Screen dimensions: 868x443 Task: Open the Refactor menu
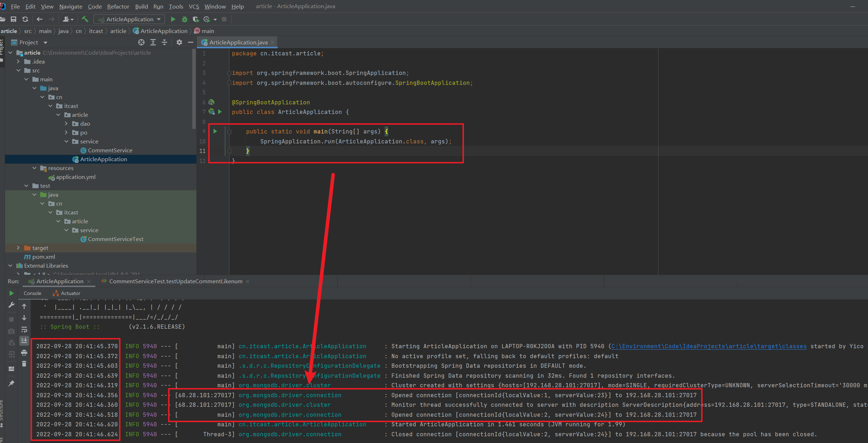tap(118, 6)
